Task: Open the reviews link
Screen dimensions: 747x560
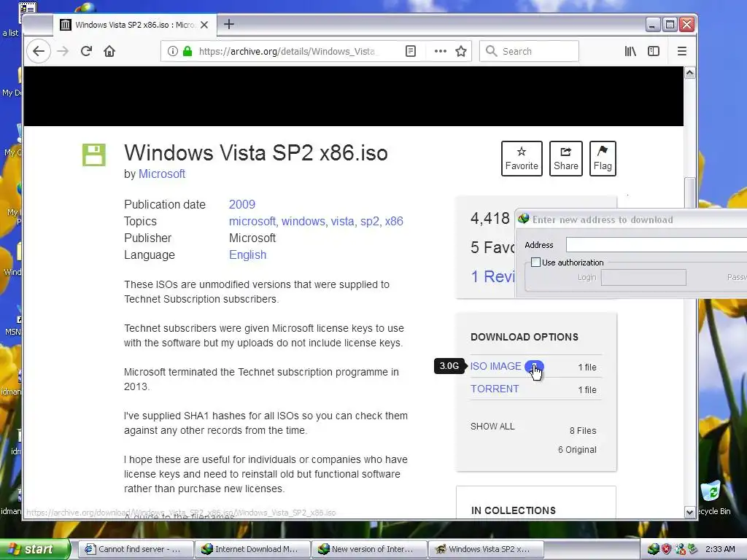Action: point(492,276)
